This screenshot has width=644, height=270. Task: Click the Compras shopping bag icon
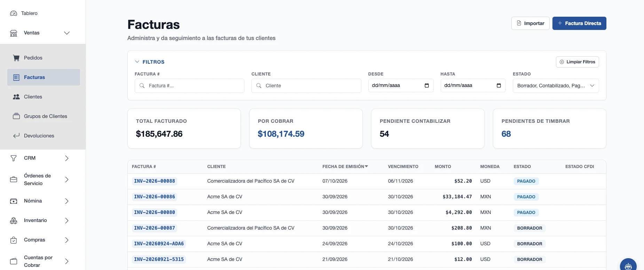pyautogui.click(x=14, y=240)
